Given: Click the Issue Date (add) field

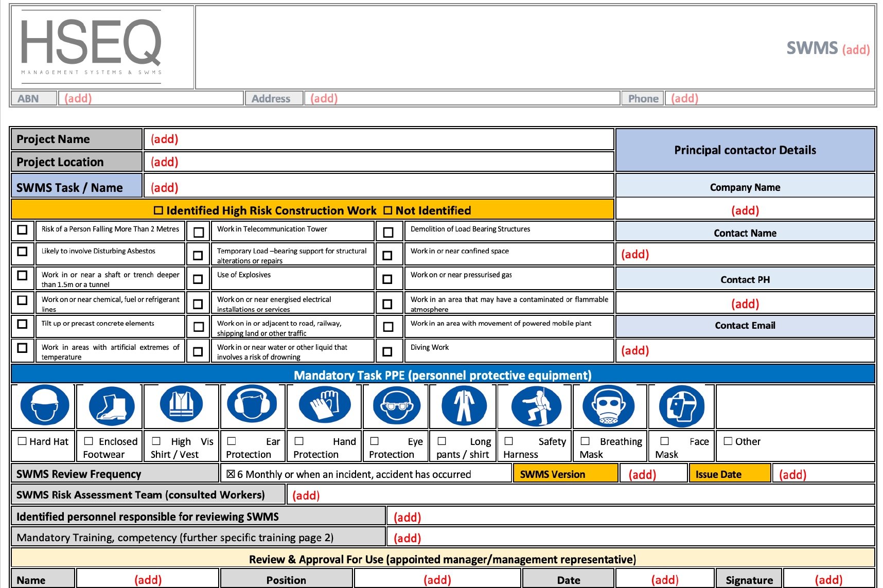Looking at the screenshot, I should coord(823,474).
